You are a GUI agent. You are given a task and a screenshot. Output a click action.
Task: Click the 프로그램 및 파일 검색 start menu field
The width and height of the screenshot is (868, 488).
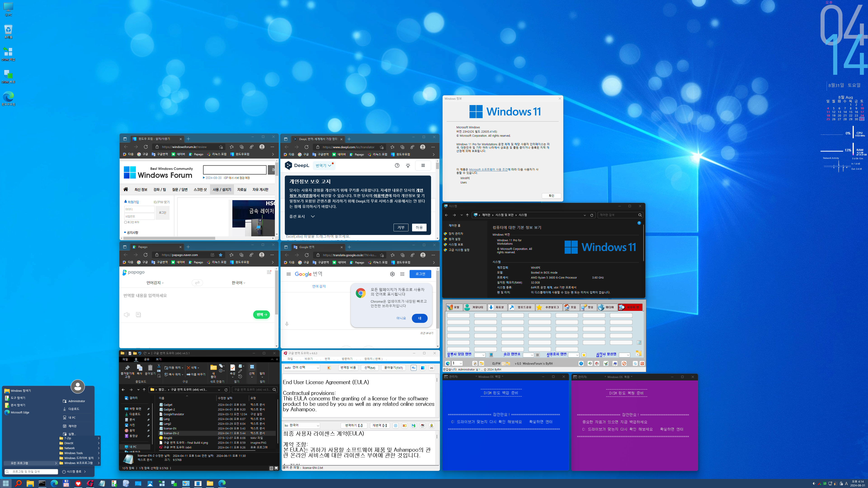pyautogui.click(x=31, y=472)
